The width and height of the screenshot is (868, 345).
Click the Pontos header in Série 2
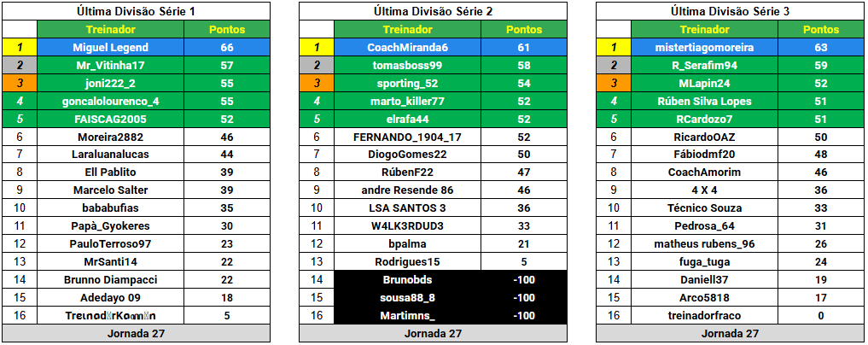pos(524,29)
